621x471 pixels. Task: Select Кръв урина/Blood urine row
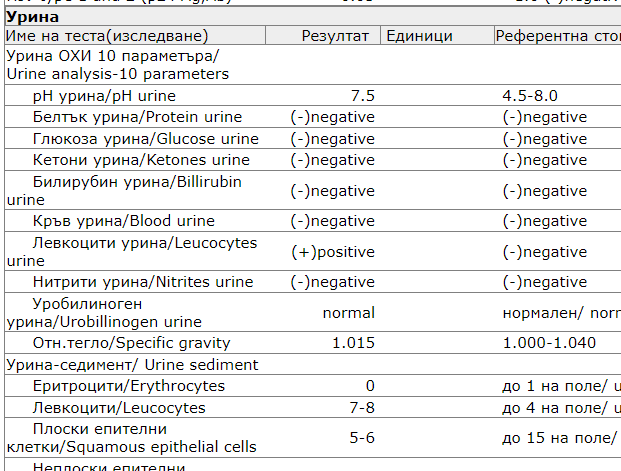[313, 221]
